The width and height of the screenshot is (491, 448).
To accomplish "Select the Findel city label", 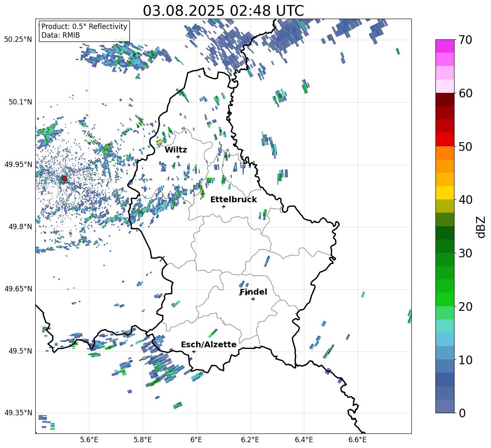I will 253,292.
